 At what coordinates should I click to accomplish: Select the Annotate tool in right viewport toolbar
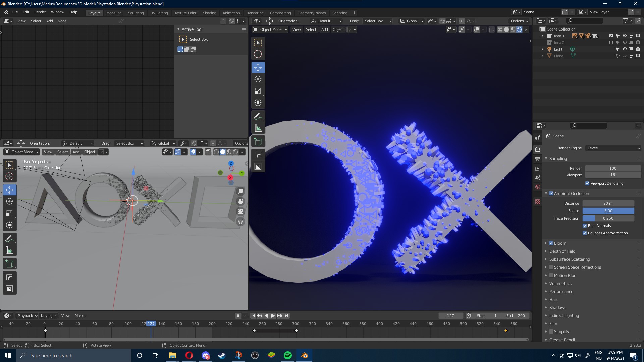click(258, 116)
